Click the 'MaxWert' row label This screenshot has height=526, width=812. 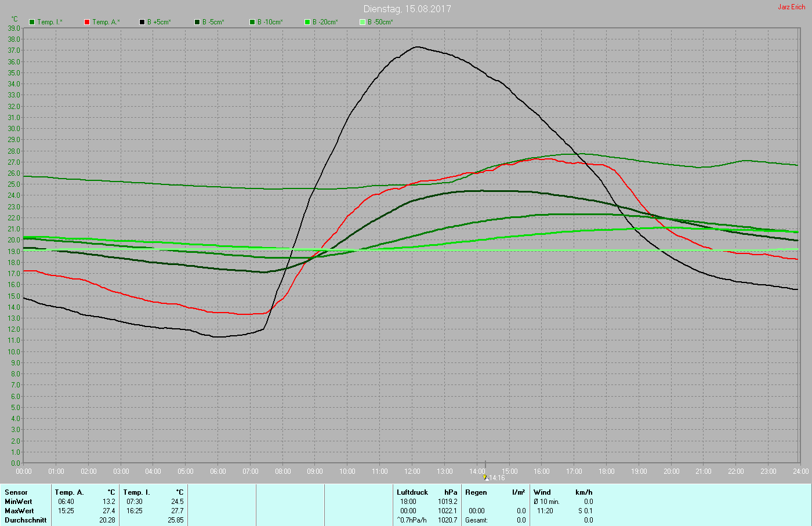tap(19, 511)
